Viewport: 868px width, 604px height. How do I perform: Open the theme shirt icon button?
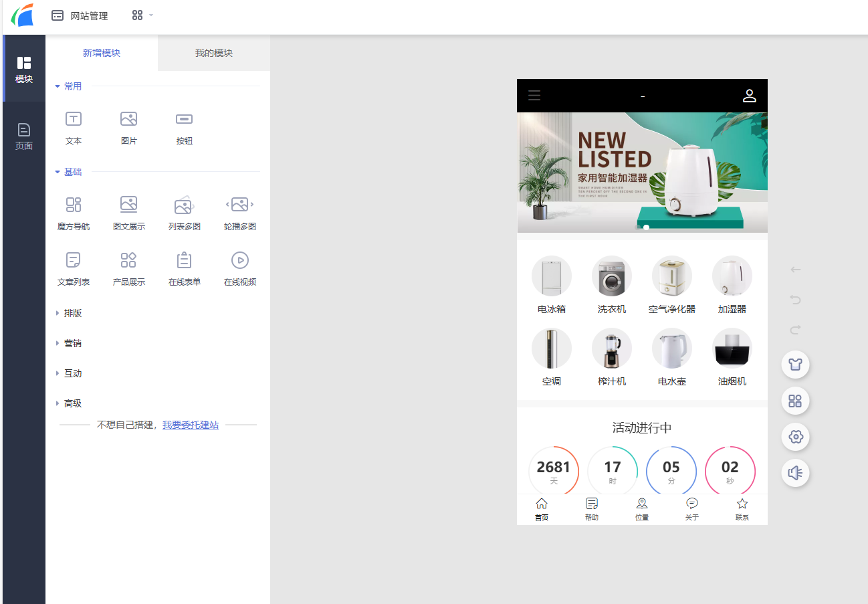[795, 365]
